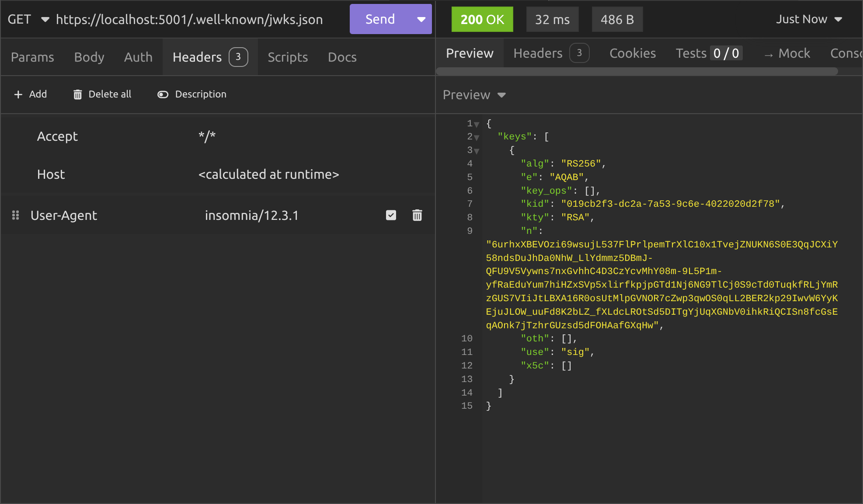
Task: Click the Mock arrow tab
Action: coord(787,53)
